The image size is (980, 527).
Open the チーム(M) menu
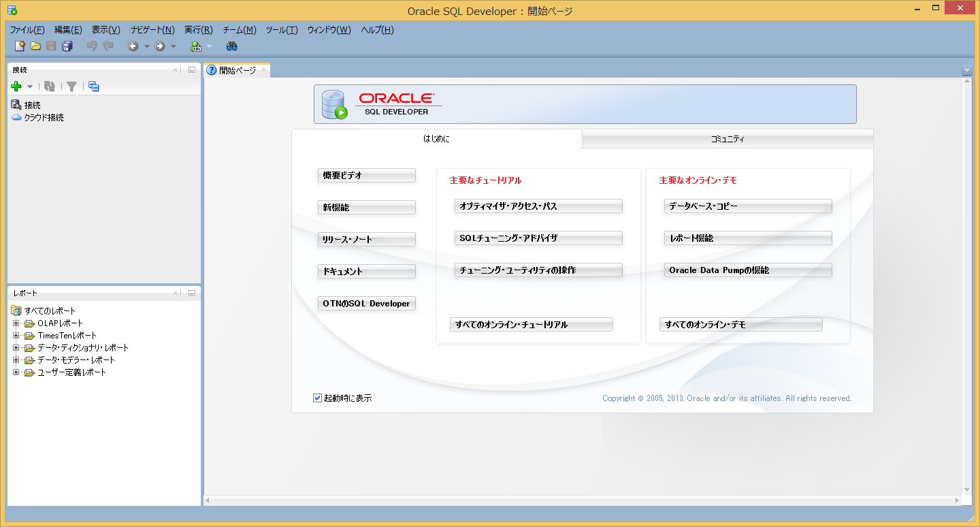(x=240, y=30)
